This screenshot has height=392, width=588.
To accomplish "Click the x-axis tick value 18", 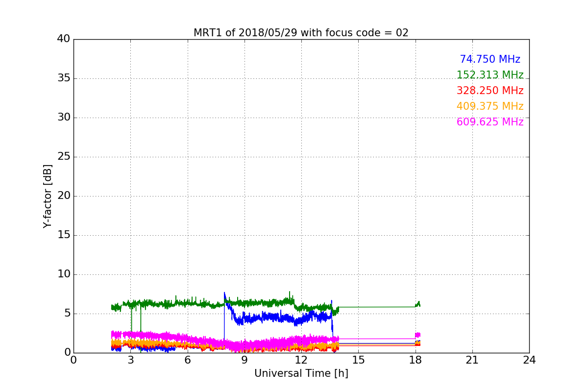I will (x=416, y=360).
